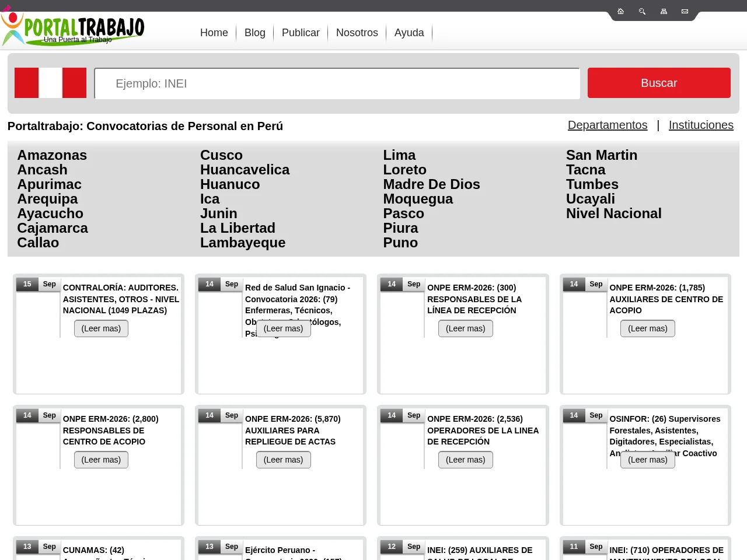Open 'ONPE ERM-2026: (300)' listing title

[x=474, y=299]
